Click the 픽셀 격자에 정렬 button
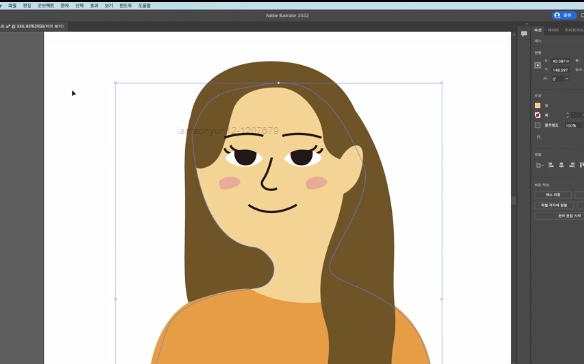The image size is (584, 364). click(x=554, y=205)
